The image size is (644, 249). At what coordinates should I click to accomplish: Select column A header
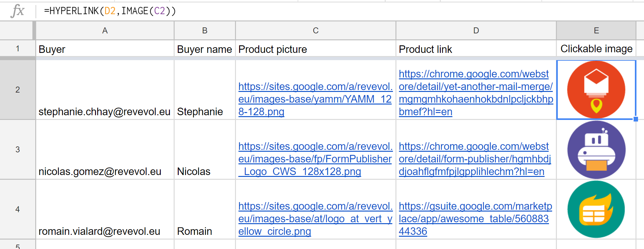(x=105, y=30)
